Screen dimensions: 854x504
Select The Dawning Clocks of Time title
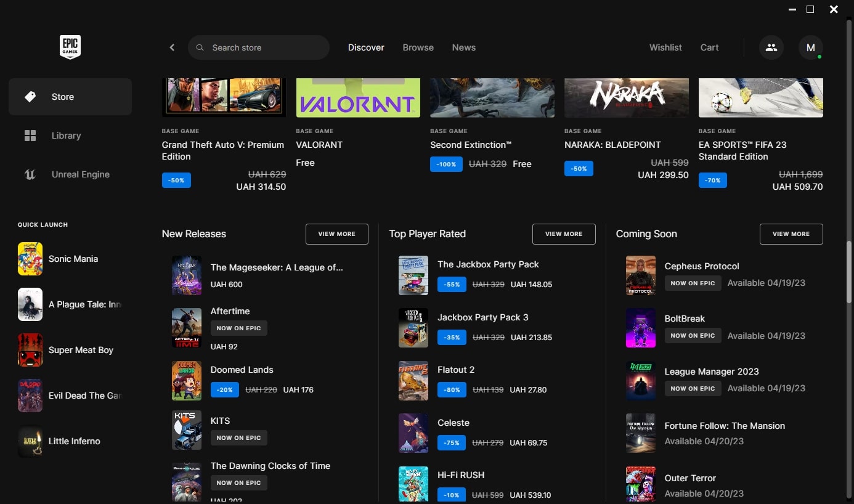(x=270, y=466)
